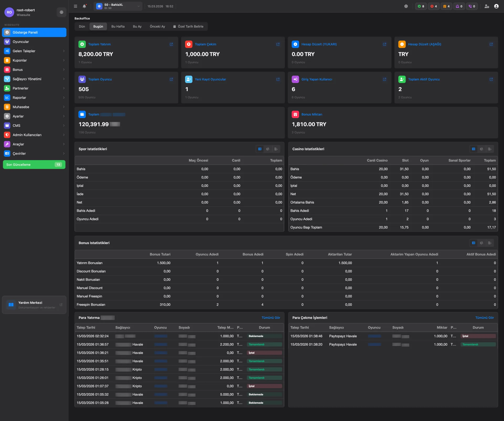Click the green deposits counter icon

pyautogui.click(x=419, y=6)
